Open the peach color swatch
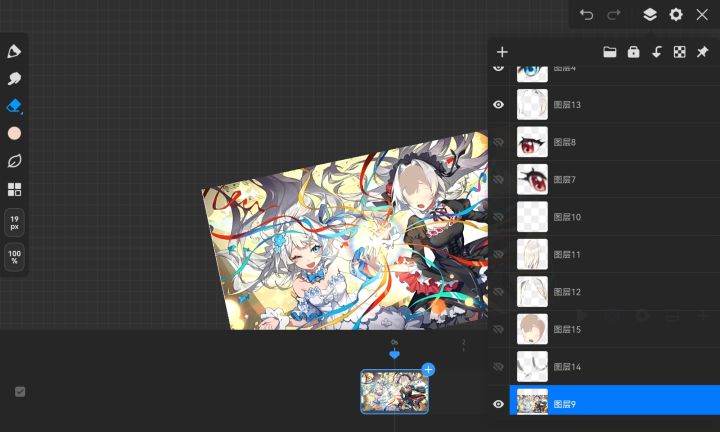720x432 pixels. (x=14, y=134)
